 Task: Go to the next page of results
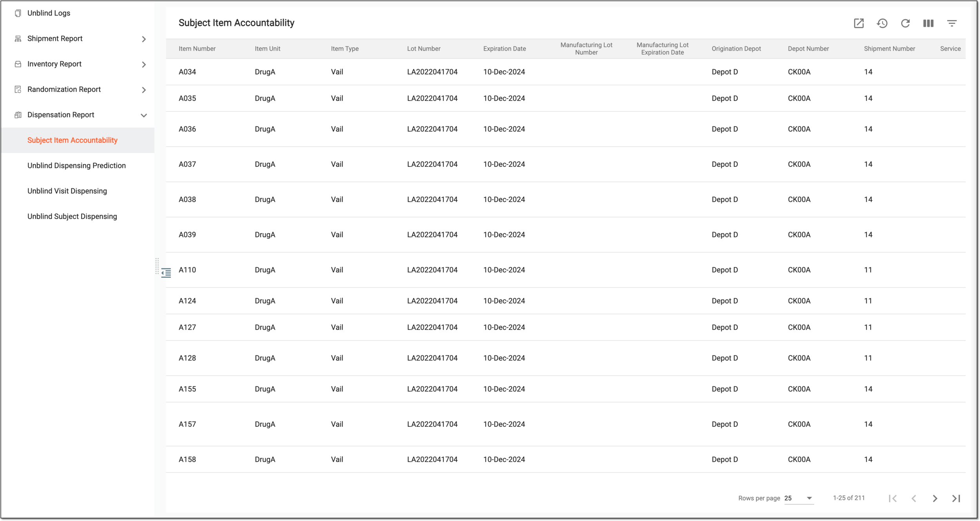coord(935,498)
